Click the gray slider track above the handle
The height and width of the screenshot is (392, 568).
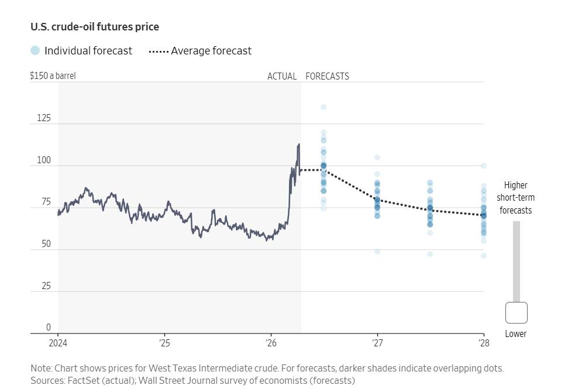[516, 260]
